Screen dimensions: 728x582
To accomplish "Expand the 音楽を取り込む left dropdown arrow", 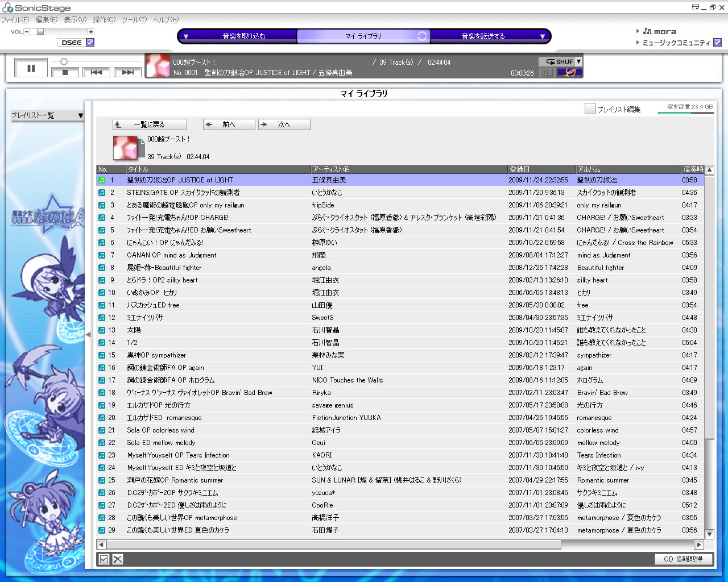I will coord(185,36).
